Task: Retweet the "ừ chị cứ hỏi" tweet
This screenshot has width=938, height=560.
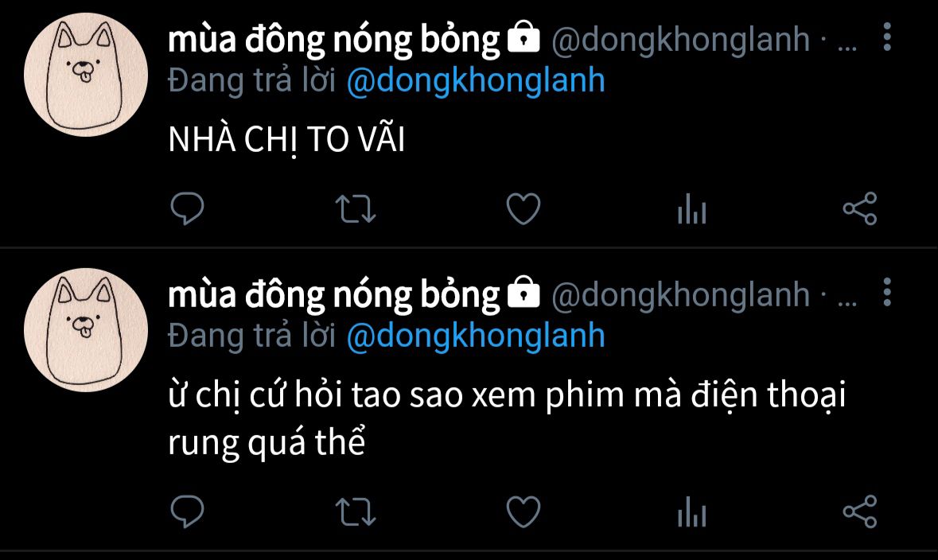Action: click(356, 512)
